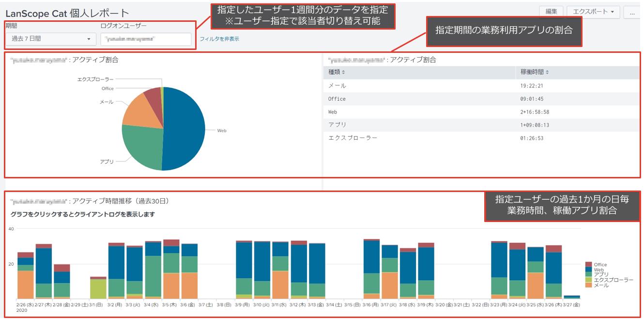644x319 pixels.
Task: Click the 3/11 (水) stacked bar
Action: pos(280,270)
